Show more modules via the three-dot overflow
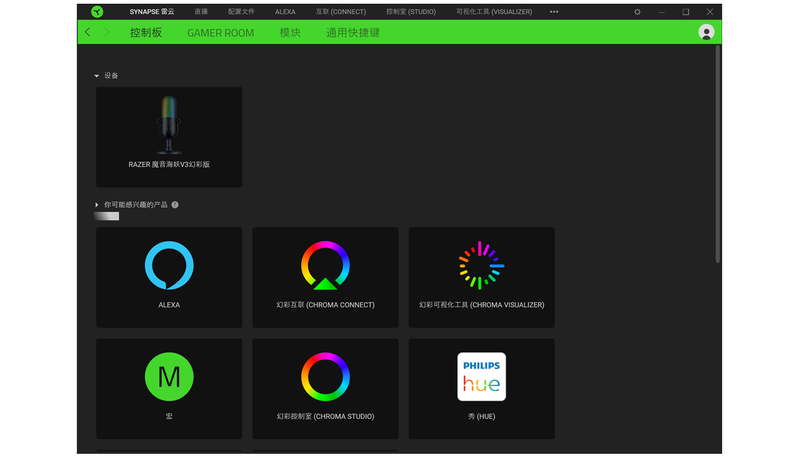Screen dimensions: 800x457 (x=554, y=11)
